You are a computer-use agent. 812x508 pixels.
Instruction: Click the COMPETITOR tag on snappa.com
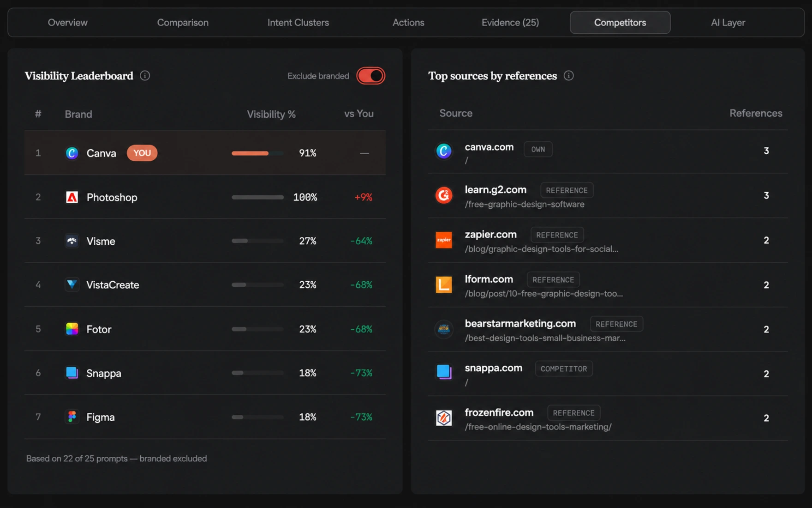click(x=564, y=369)
